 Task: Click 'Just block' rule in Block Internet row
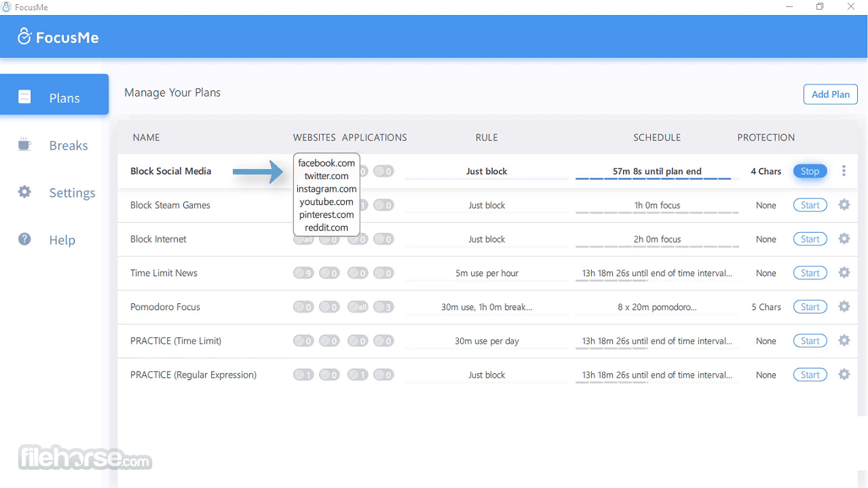point(487,239)
